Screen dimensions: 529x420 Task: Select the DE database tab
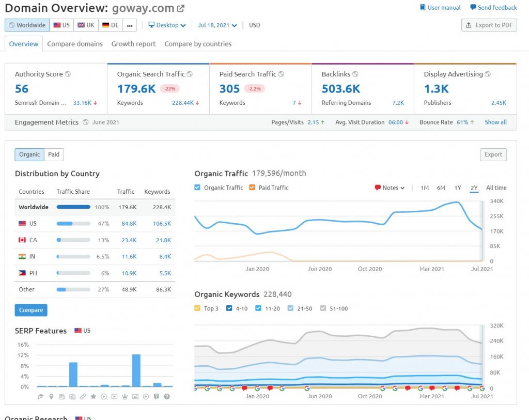point(111,25)
